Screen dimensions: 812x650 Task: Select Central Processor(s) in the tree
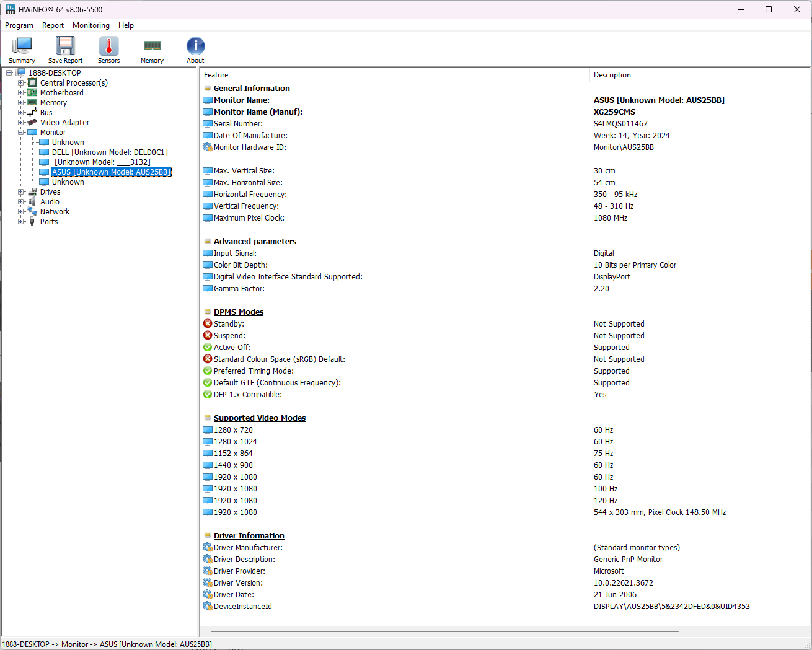click(x=74, y=83)
